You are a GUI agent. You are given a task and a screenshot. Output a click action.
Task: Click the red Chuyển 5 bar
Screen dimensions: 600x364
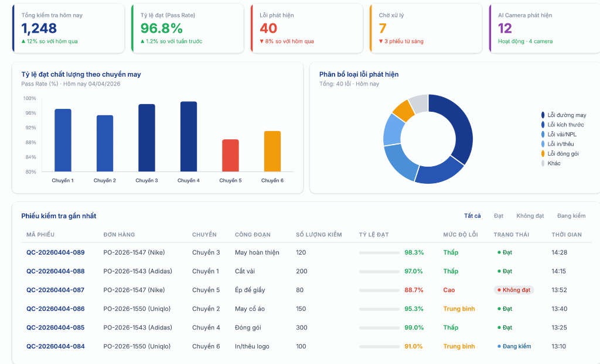coord(230,156)
